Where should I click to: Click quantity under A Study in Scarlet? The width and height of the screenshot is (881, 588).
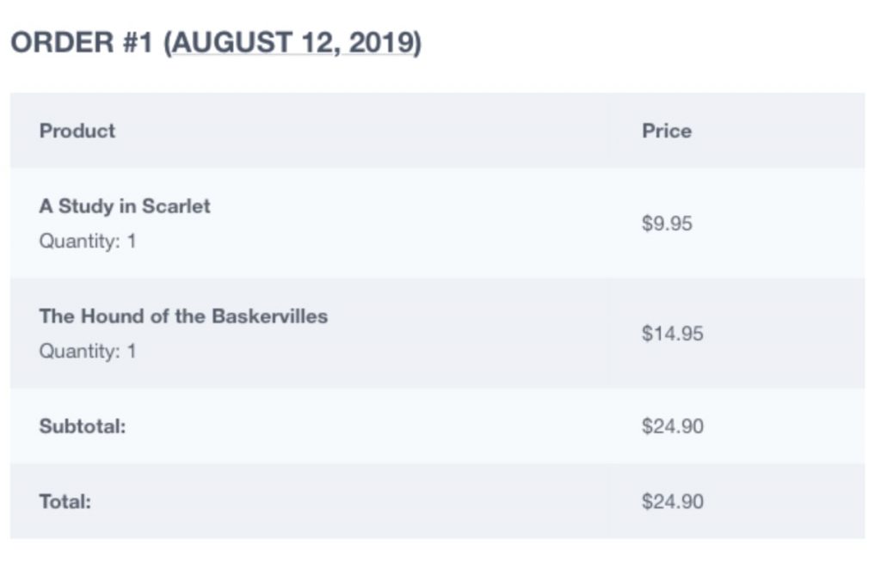click(x=88, y=242)
